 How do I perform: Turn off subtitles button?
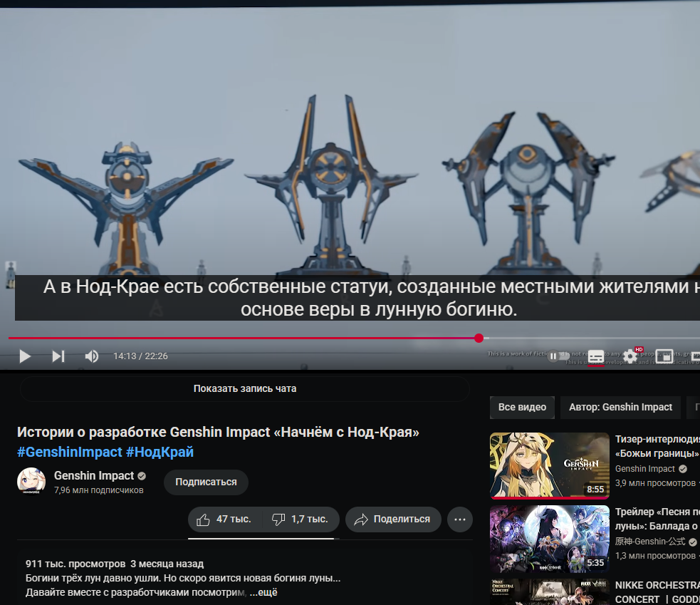coord(596,356)
